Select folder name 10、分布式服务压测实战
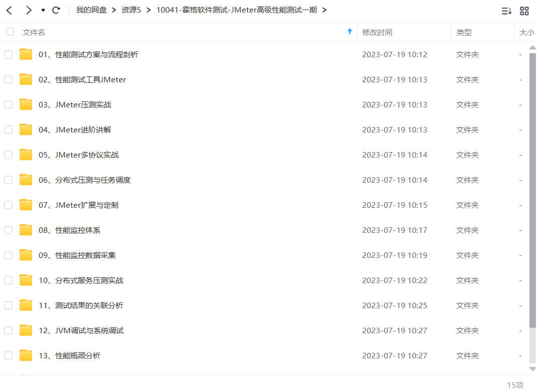 [x=81, y=281]
